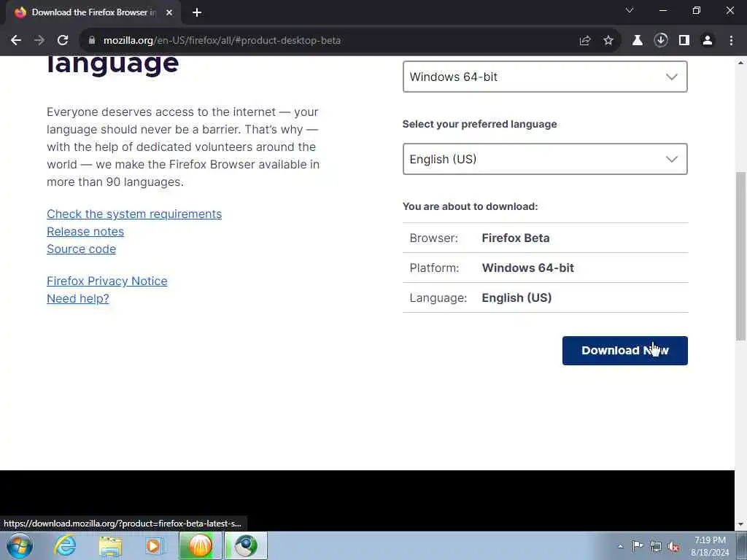The image size is (747, 560).
Task: Click the Firefox Beta browser value
Action: pyautogui.click(x=516, y=238)
